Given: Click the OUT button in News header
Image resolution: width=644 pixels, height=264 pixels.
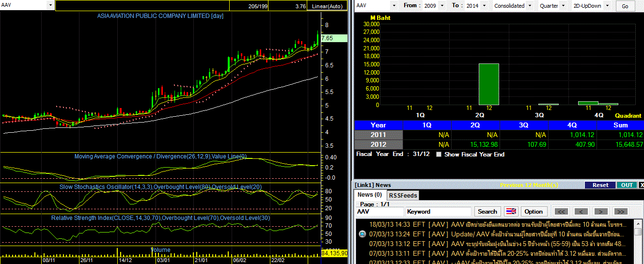Looking at the screenshot, I should click(627, 185).
